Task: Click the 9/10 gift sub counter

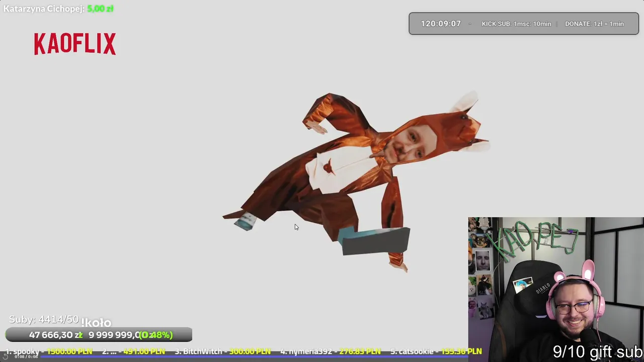Action: (598, 351)
